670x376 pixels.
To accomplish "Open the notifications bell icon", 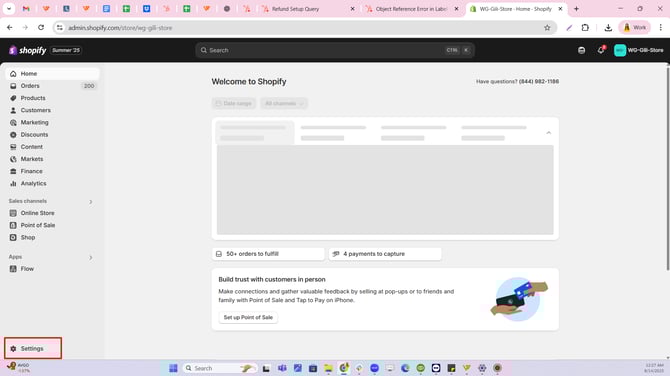I will (601, 50).
